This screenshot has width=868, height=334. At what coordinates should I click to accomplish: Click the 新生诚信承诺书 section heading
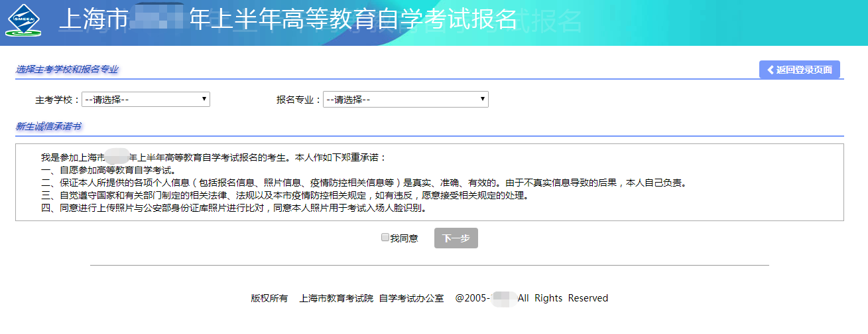tap(48, 126)
